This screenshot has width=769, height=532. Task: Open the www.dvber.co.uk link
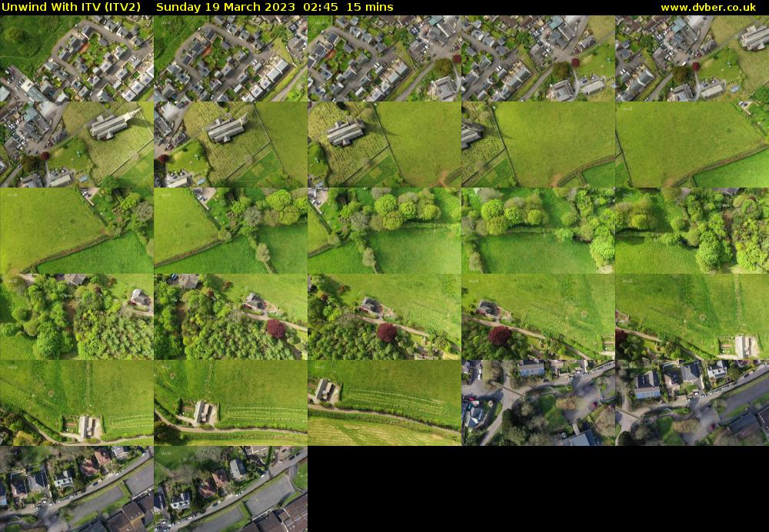pyautogui.click(x=707, y=7)
